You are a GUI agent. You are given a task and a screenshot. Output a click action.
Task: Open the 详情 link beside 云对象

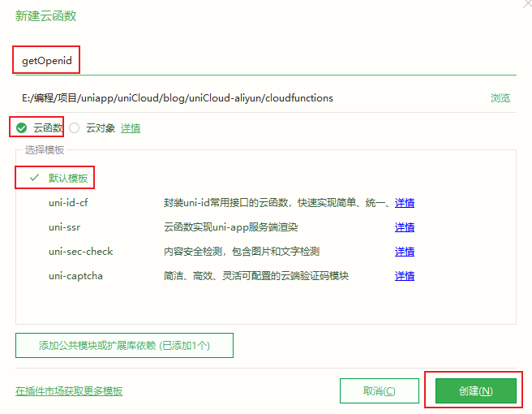point(131,128)
